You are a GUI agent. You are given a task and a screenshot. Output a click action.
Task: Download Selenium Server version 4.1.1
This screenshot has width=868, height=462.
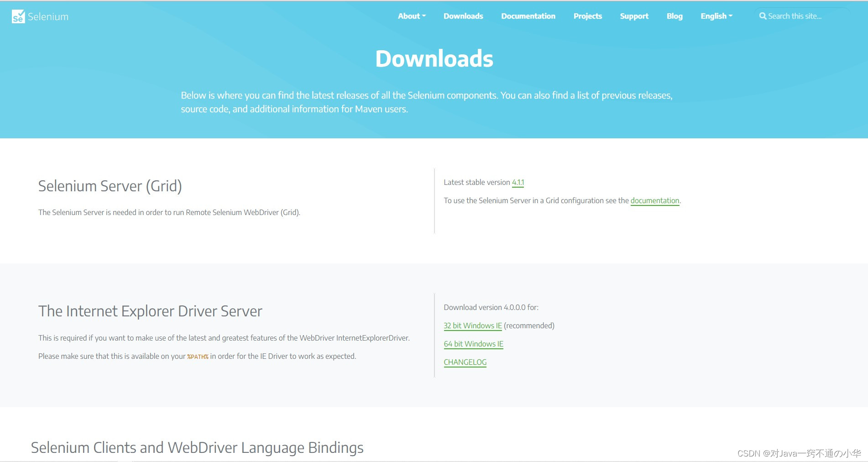518,182
